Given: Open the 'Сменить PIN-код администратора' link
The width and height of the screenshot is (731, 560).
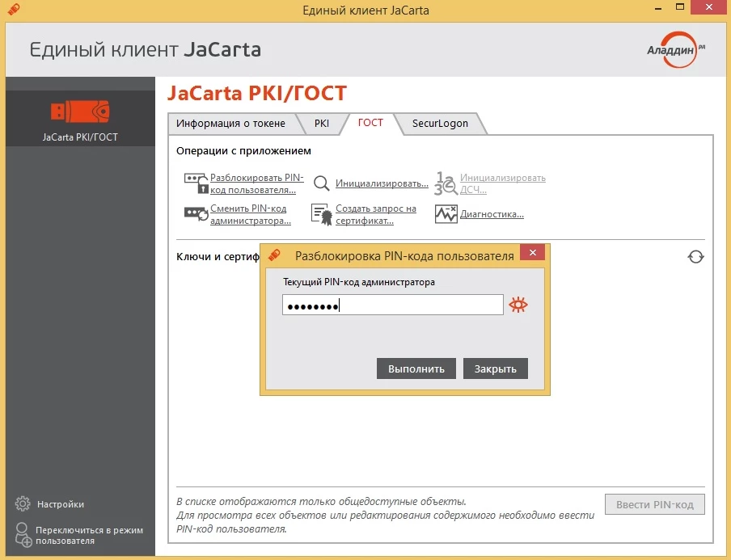Looking at the screenshot, I should click(251, 214).
